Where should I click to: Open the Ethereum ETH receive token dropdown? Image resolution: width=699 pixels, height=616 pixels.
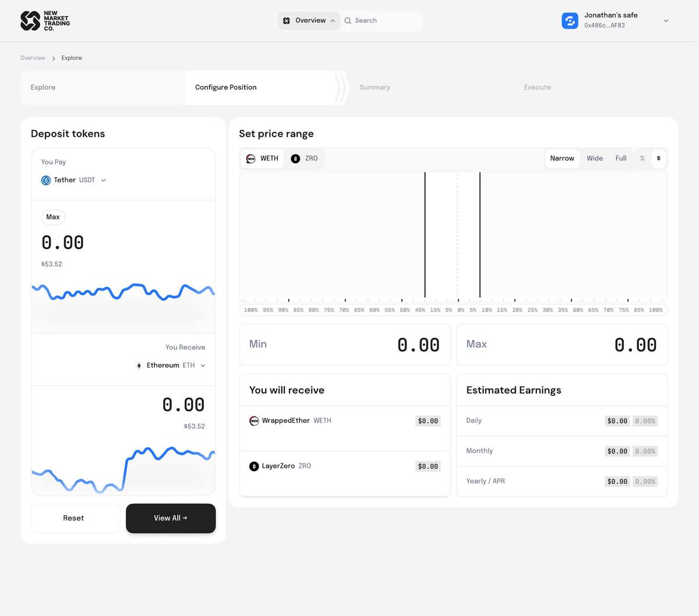pyautogui.click(x=203, y=366)
